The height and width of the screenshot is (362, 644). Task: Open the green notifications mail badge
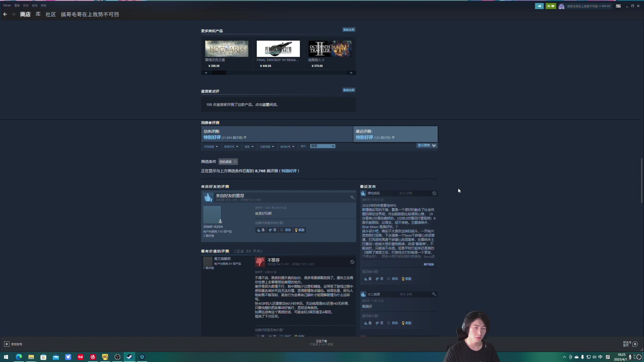pyautogui.click(x=550, y=6)
